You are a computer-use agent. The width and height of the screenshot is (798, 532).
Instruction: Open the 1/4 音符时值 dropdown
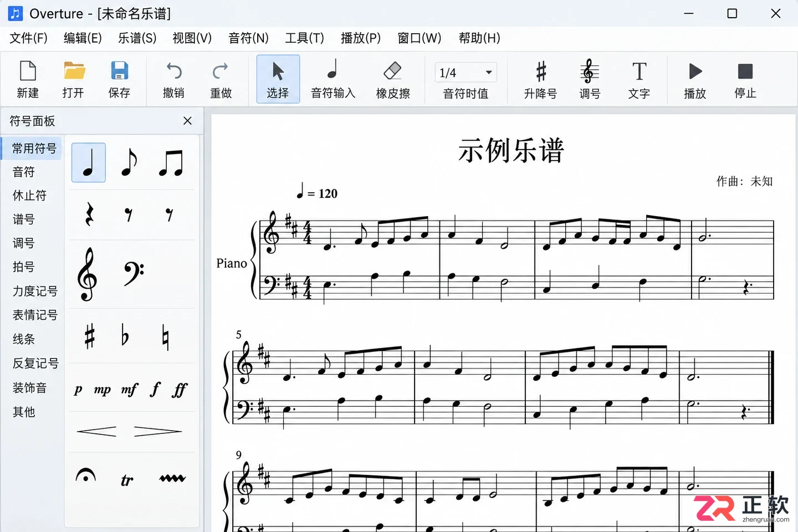coord(465,73)
